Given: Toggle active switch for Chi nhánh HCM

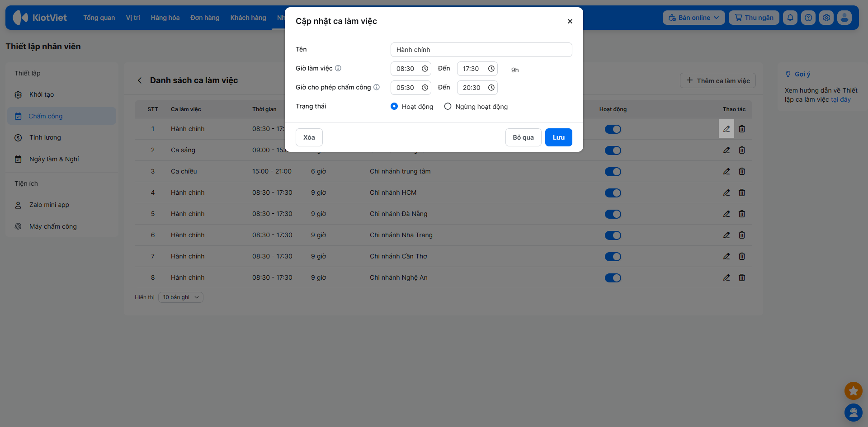Looking at the screenshot, I should coord(613,193).
